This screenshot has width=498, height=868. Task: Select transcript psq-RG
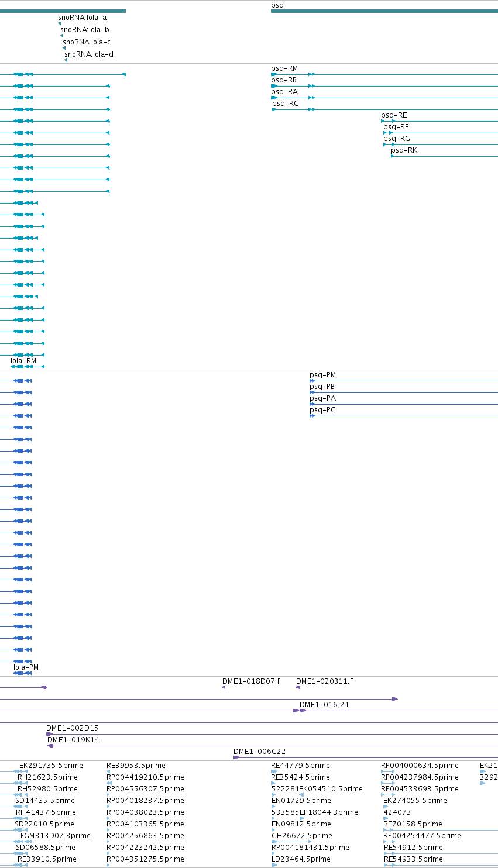tap(397, 139)
